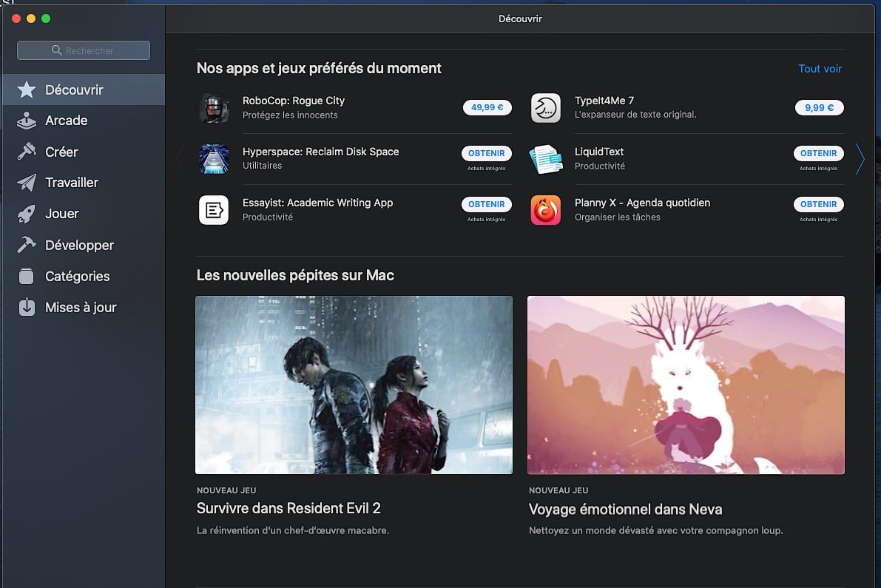Select Développer in the sidebar
The width and height of the screenshot is (881, 588).
point(84,245)
